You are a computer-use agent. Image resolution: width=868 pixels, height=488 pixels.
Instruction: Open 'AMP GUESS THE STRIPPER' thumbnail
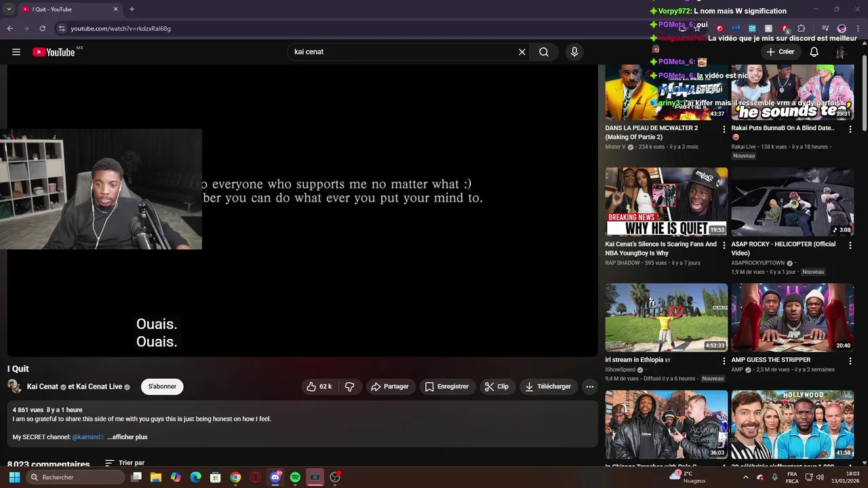point(792,317)
